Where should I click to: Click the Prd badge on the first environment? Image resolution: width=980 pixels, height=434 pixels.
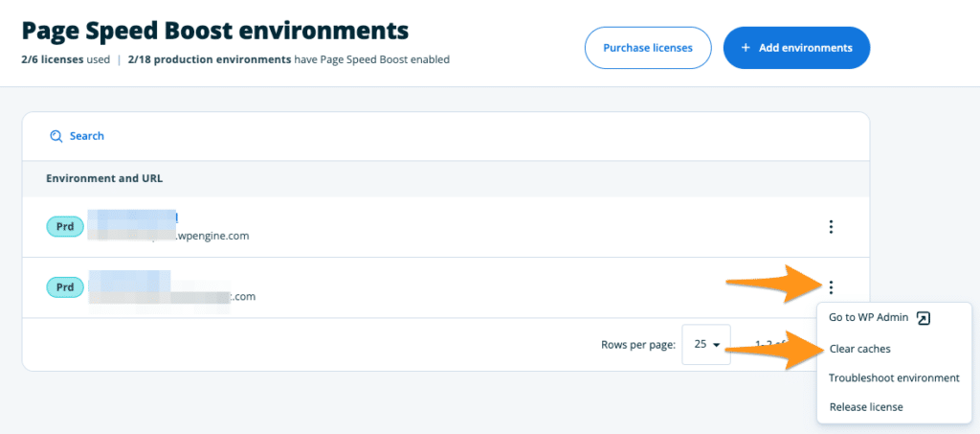(65, 226)
